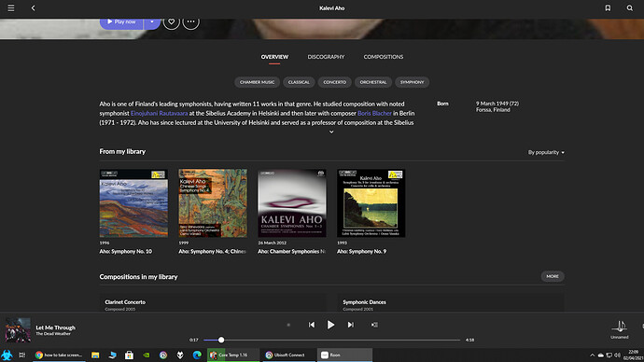Open the taskbar clock showing 22:09

pyautogui.click(x=634, y=355)
